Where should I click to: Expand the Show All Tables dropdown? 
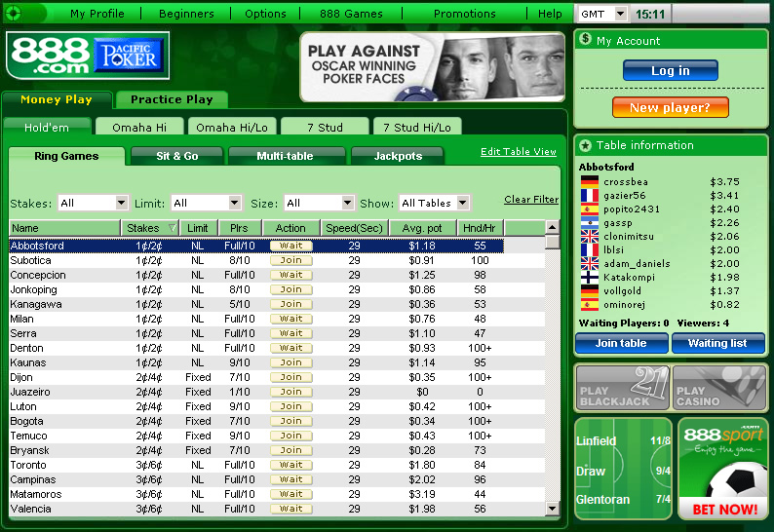coord(462,203)
